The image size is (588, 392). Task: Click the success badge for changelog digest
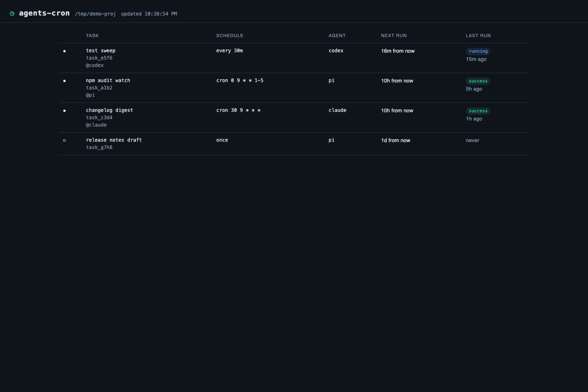(x=478, y=111)
